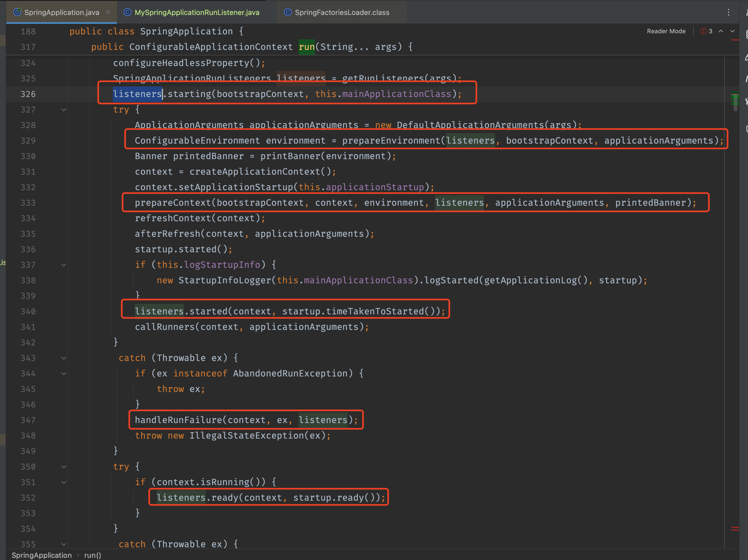This screenshot has height=560, width=748.
Task: Open the MySpringApplicationRunListener.java tab
Action: [197, 12]
